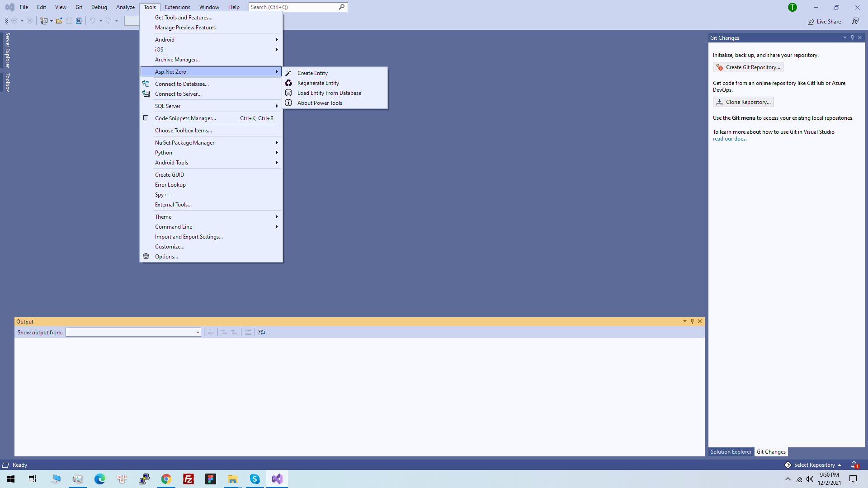The height and width of the screenshot is (488, 868).
Task: Click the Live Share icon
Action: coord(824,22)
